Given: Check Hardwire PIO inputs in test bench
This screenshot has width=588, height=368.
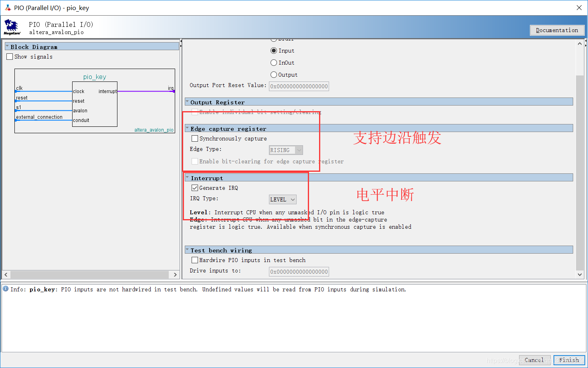Looking at the screenshot, I should pos(195,260).
